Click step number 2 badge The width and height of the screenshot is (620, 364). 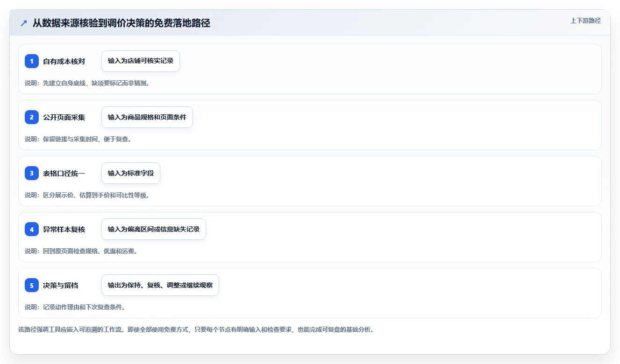click(32, 117)
